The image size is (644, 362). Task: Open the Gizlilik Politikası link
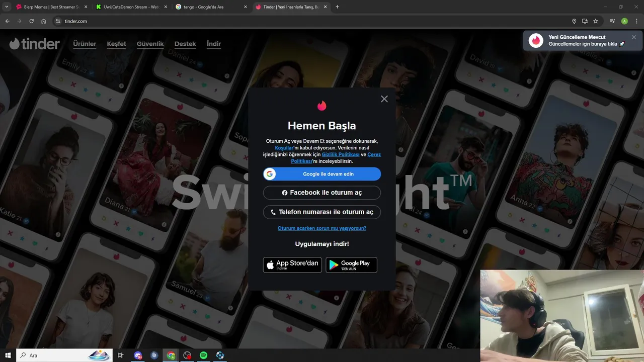[x=341, y=154]
